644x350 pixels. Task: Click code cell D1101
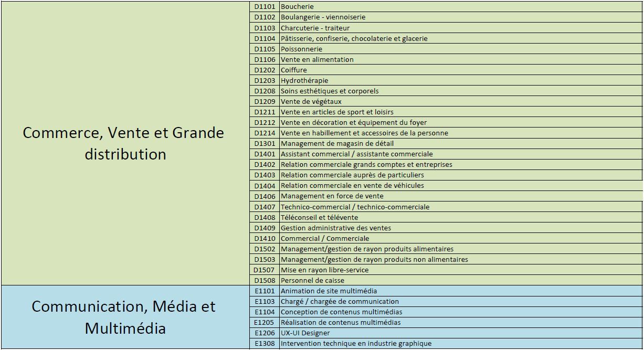(x=265, y=7)
